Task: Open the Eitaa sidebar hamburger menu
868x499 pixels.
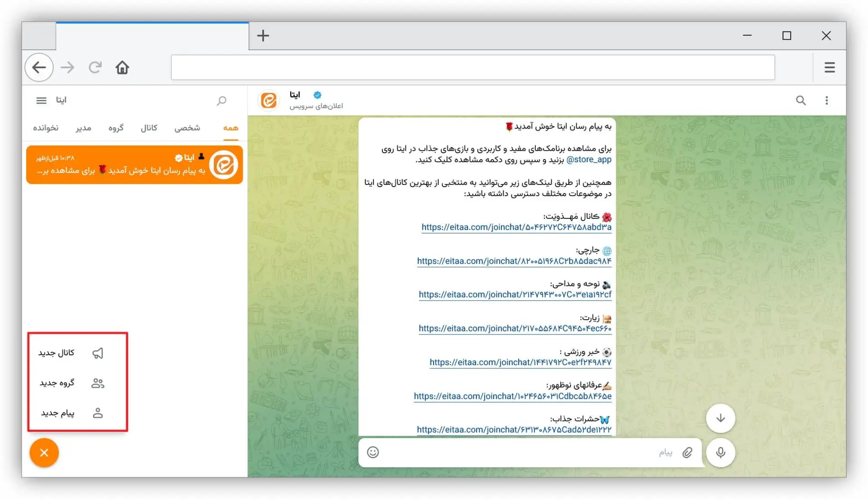Action: (x=41, y=100)
